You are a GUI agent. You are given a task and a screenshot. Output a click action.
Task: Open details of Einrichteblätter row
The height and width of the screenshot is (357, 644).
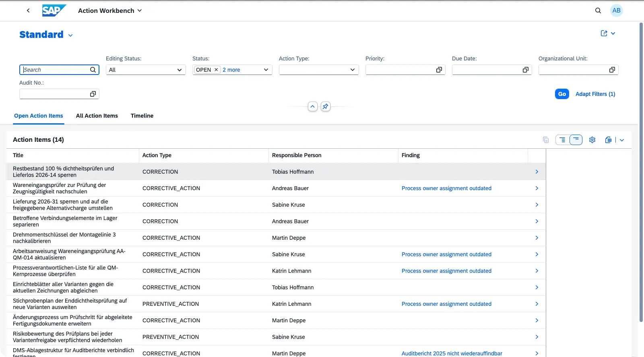pyautogui.click(x=537, y=287)
